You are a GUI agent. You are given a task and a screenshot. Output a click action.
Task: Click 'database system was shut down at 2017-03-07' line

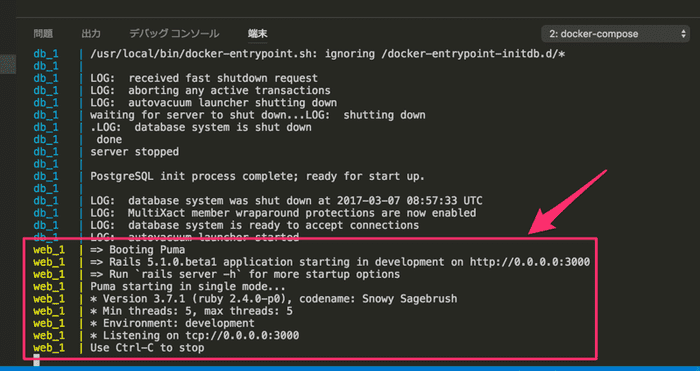286,201
